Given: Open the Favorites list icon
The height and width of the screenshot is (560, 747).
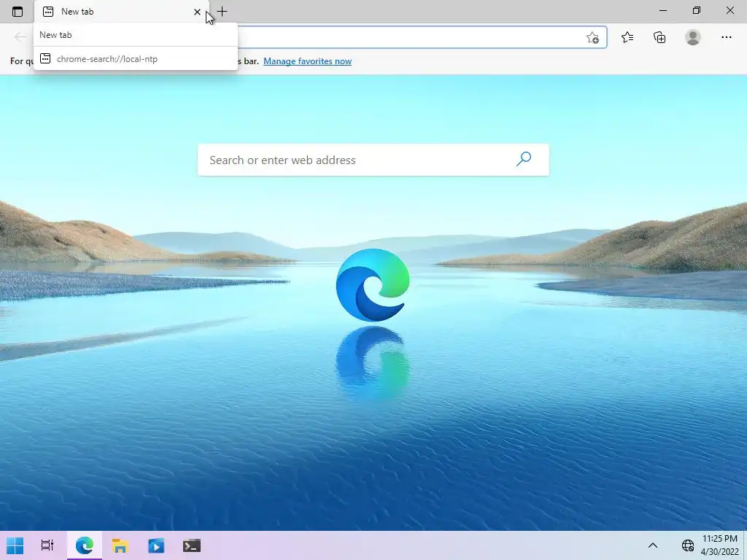Looking at the screenshot, I should tap(627, 37).
